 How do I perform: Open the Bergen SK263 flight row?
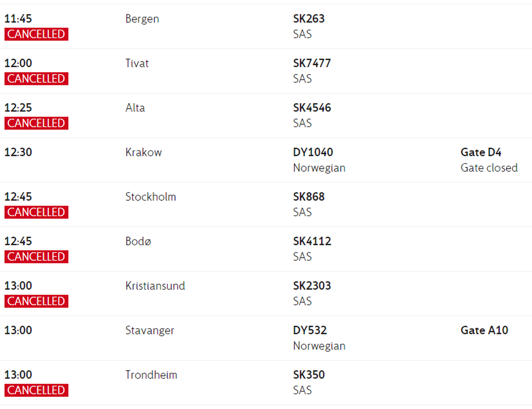coord(266,26)
